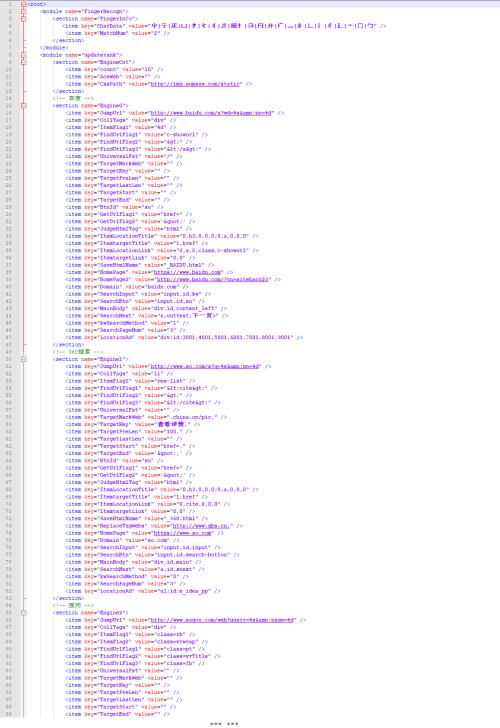Collapse the Engine0 section fold marker
The width and height of the screenshot is (500, 728).
tap(23, 105)
